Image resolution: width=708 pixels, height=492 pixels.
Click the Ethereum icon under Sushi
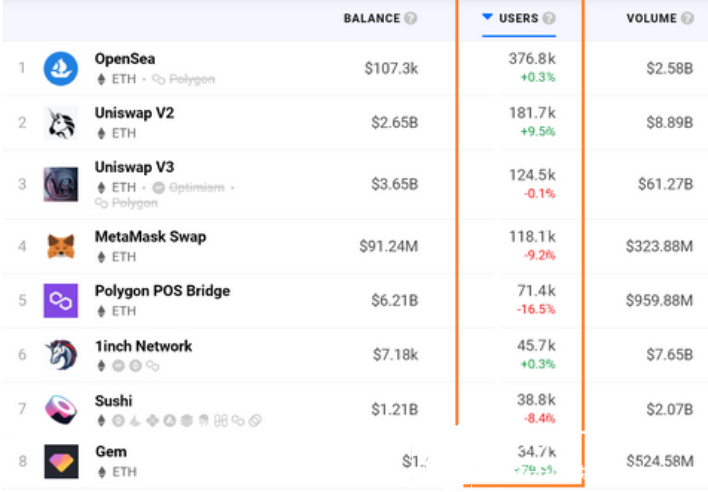pos(102,421)
